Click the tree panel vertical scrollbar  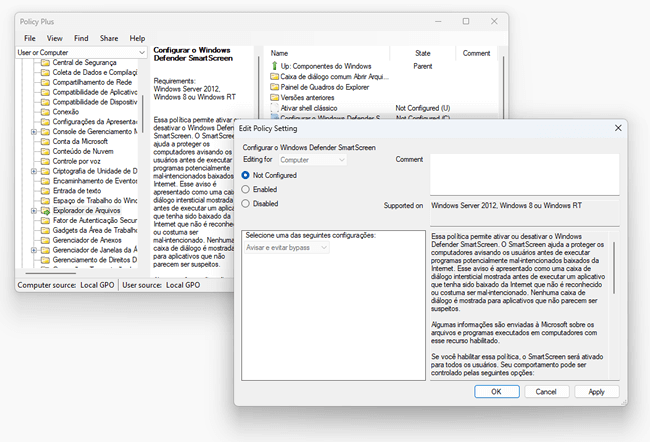(x=143, y=114)
